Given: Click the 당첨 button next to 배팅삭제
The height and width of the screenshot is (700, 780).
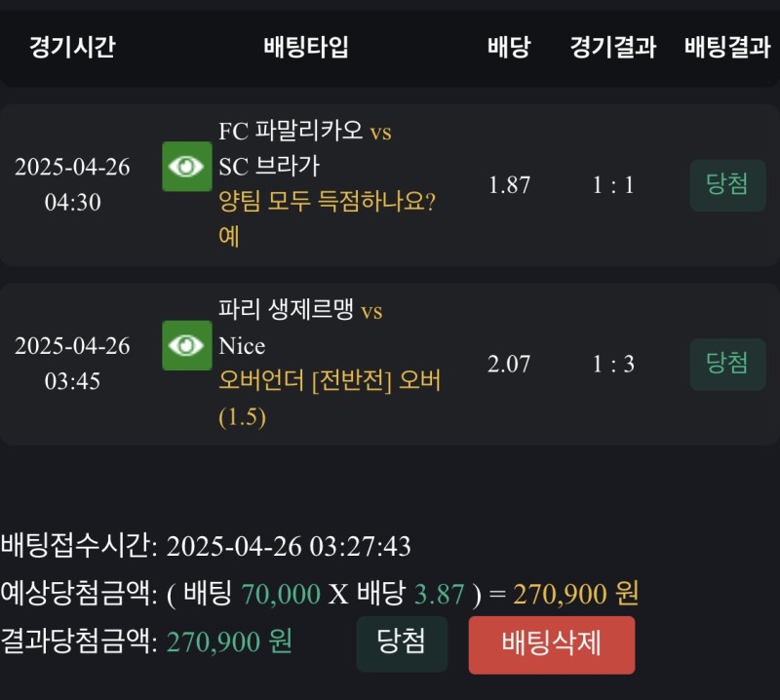Looking at the screenshot, I should 402,643.
